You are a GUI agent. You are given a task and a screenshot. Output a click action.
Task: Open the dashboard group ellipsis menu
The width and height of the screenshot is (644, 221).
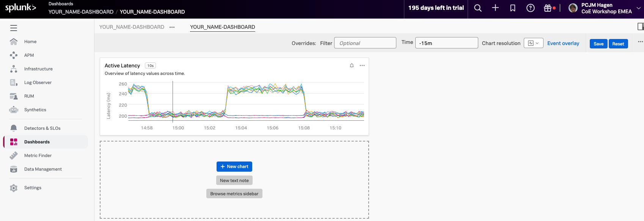(x=172, y=27)
